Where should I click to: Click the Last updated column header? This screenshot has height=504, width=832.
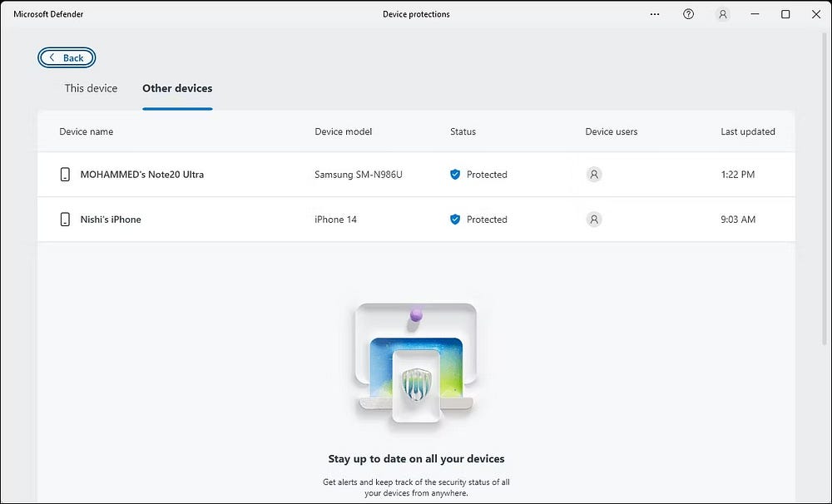747,131
